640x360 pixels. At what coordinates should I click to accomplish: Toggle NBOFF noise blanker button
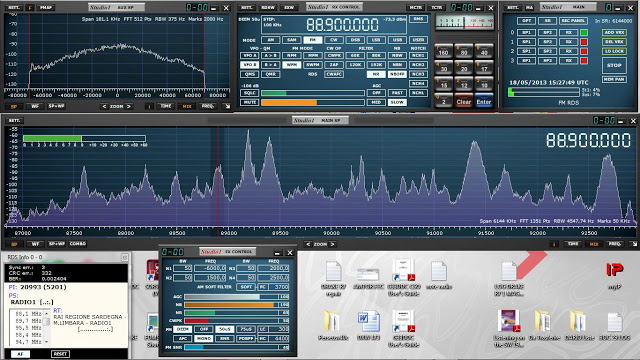point(397,74)
